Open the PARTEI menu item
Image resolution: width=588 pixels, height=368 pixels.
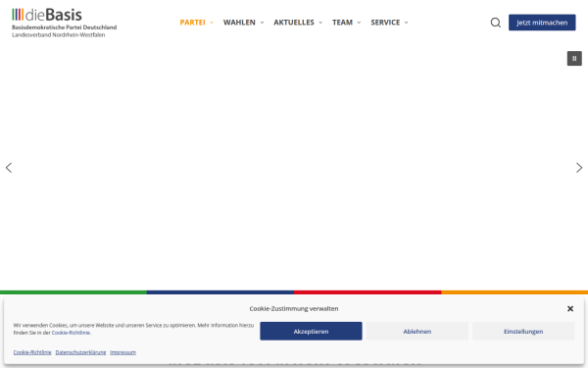[192, 23]
